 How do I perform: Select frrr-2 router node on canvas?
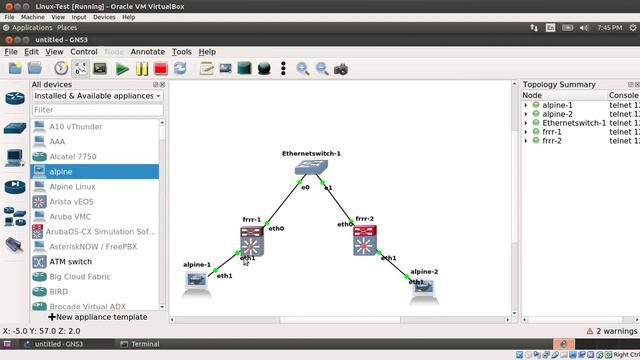[x=364, y=240]
